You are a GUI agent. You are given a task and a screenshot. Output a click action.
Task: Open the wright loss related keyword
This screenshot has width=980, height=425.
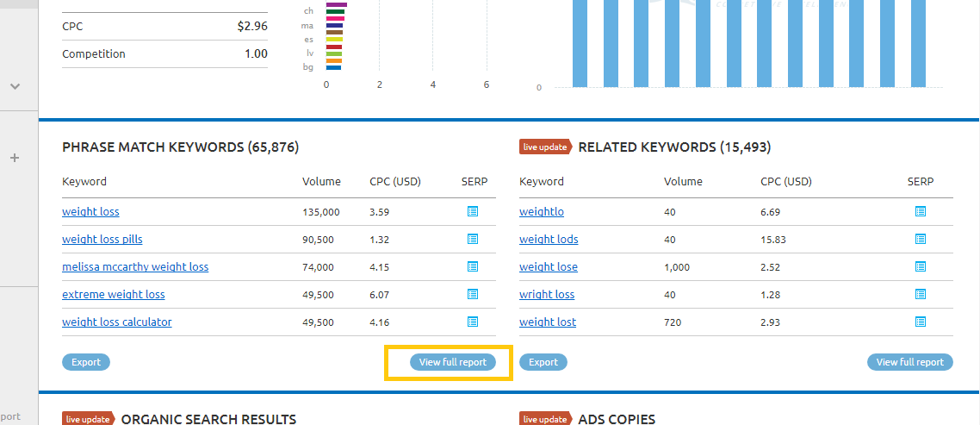[547, 294]
